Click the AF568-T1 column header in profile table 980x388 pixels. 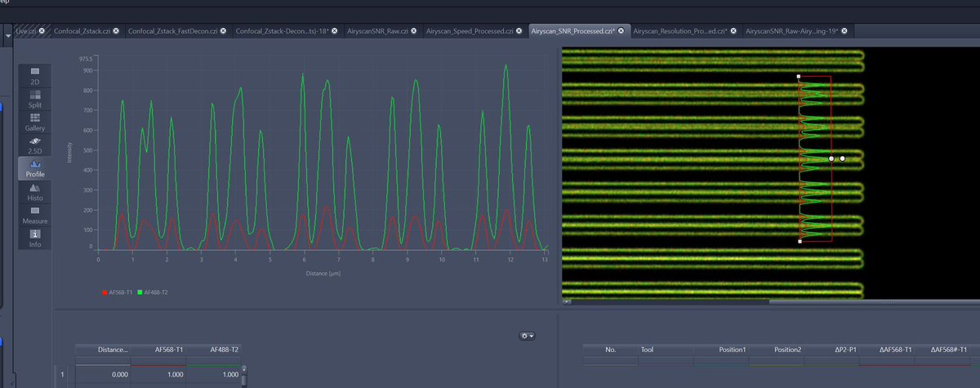[x=157, y=350]
